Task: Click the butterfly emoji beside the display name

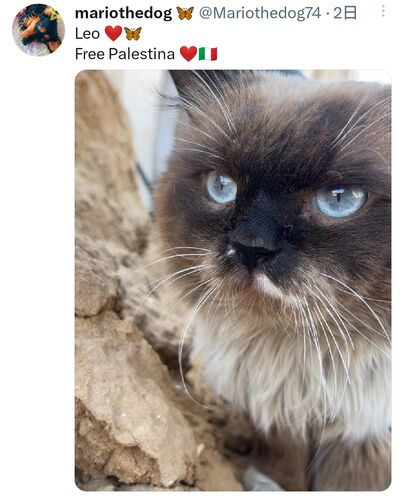Action: click(x=185, y=13)
